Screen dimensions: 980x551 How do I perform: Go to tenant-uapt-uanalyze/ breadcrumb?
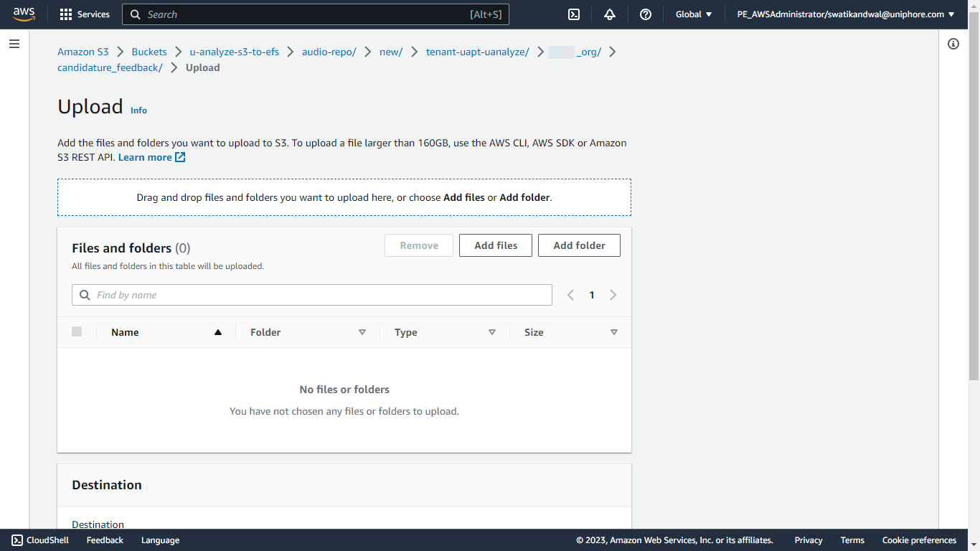tap(478, 52)
